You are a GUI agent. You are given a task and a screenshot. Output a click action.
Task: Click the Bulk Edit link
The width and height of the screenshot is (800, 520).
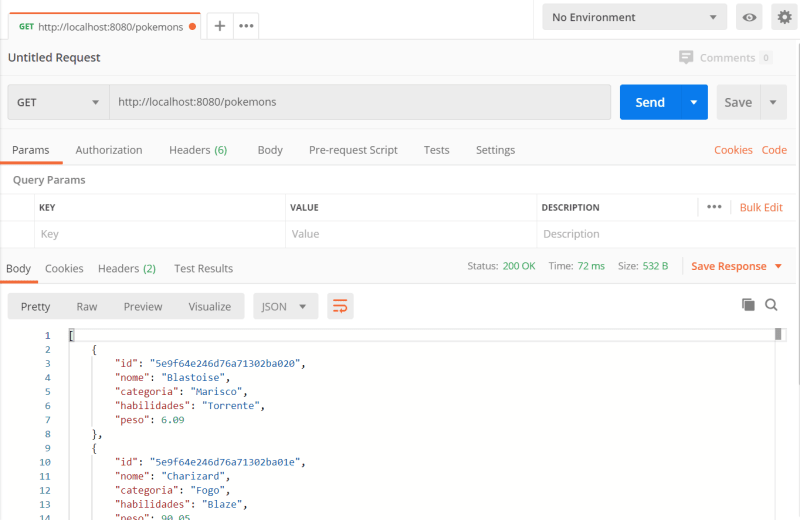point(761,207)
